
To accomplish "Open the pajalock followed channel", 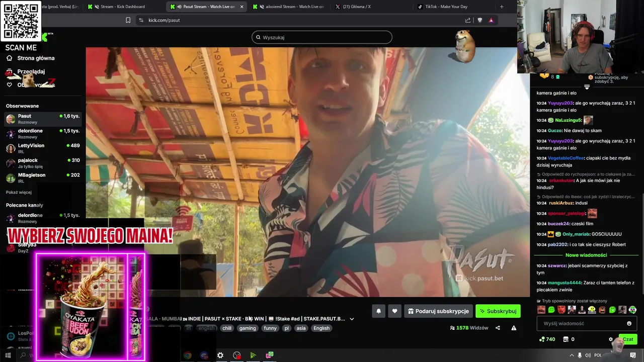I will click(x=43, y=163).
